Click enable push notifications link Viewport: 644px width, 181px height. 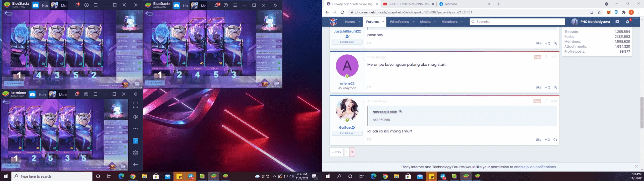[x=535, y=167]
